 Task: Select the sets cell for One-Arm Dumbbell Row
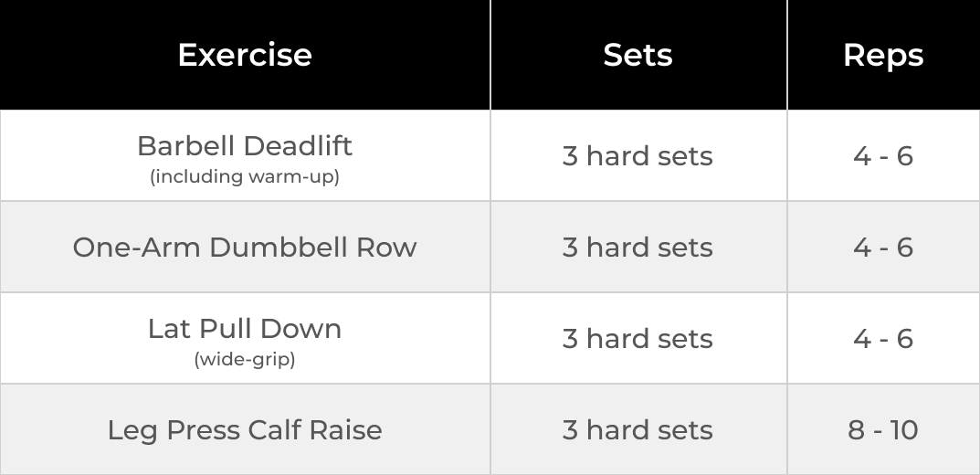pos(638,248)
